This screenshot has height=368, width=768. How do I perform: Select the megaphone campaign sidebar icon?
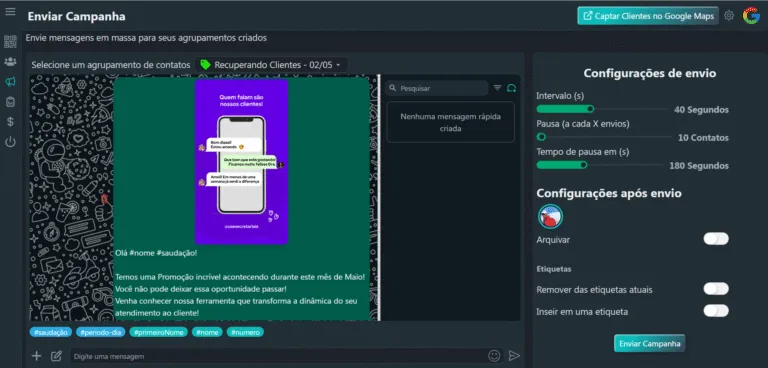[10, 81]
